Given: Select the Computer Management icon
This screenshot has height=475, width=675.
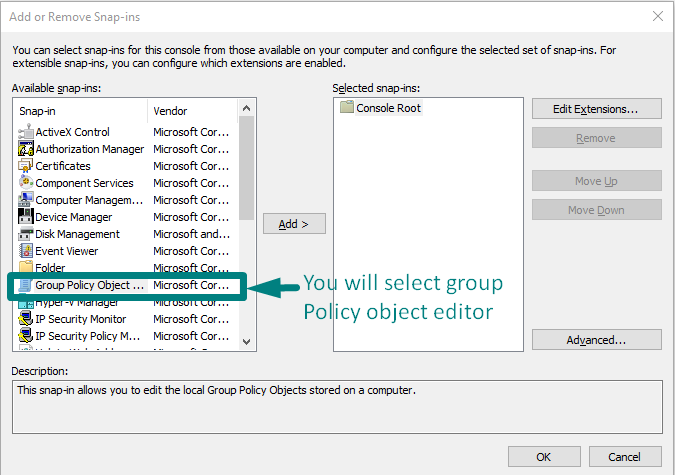Looking at the screenshot, I should (26, 200).
